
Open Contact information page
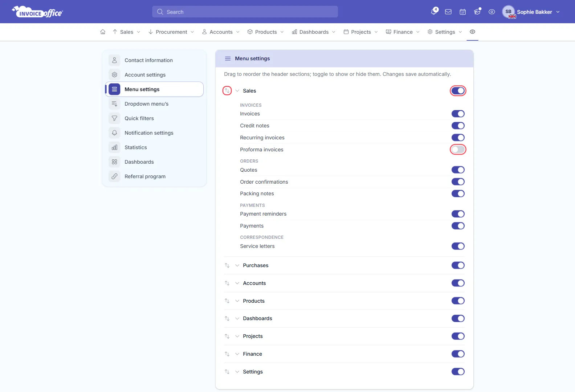point(154,60)
